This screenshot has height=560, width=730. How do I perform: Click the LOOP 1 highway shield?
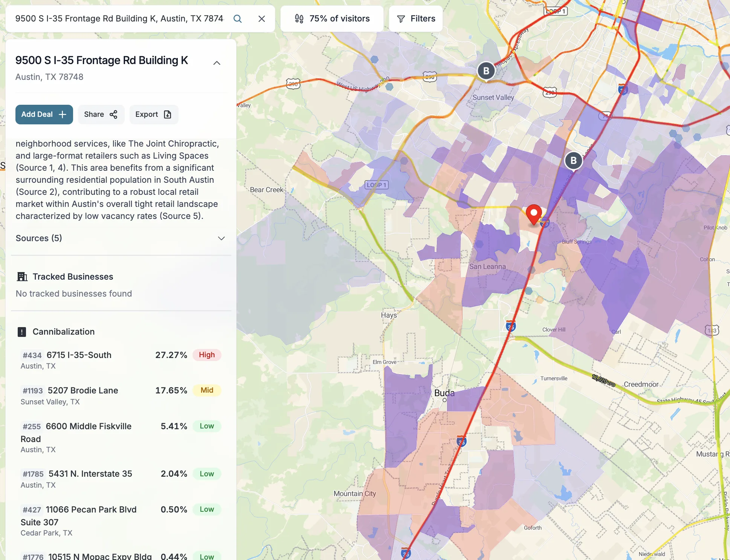[x=377, y=185]
